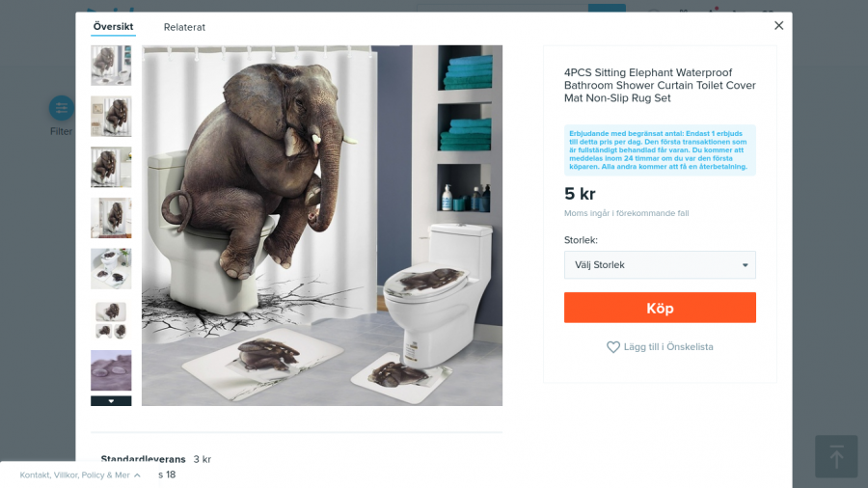Image resolution: width=868 pixels, height=488 pixels.
Task: Select the Översikt tab
Action: [114, 27]
